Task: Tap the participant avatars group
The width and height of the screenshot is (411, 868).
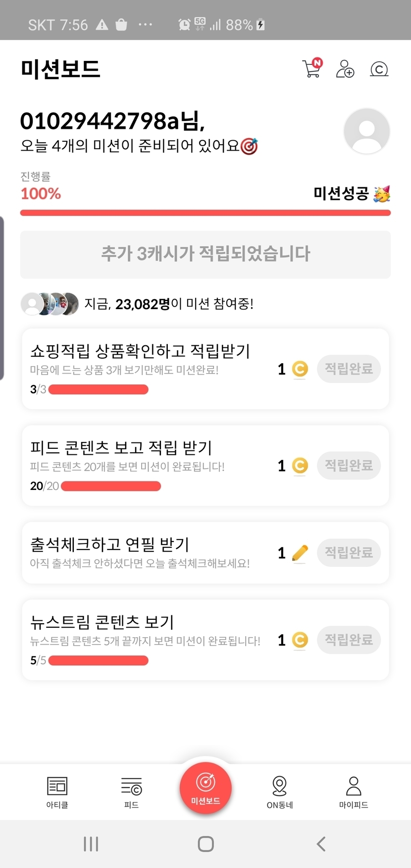Action: tap(50, 304)
